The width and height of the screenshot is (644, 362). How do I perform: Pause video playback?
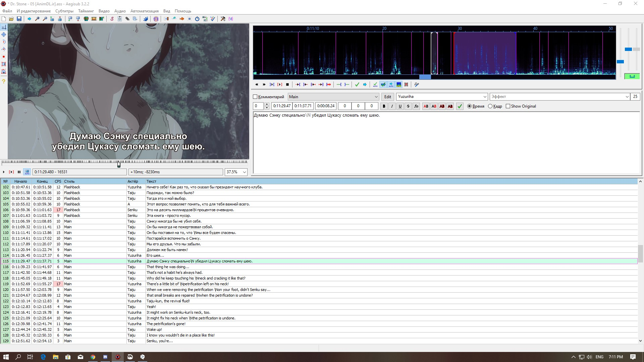click(x=19, y=172)
